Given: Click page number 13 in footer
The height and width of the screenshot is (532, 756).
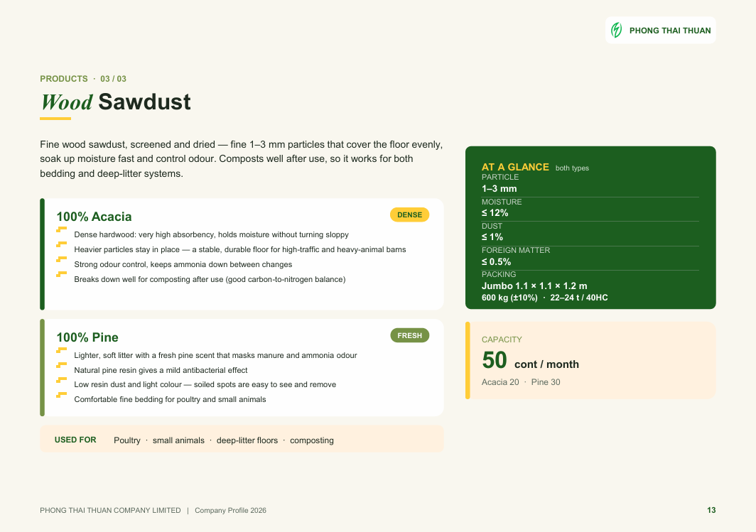Looking at the screenshot, I should click(711, 510).
